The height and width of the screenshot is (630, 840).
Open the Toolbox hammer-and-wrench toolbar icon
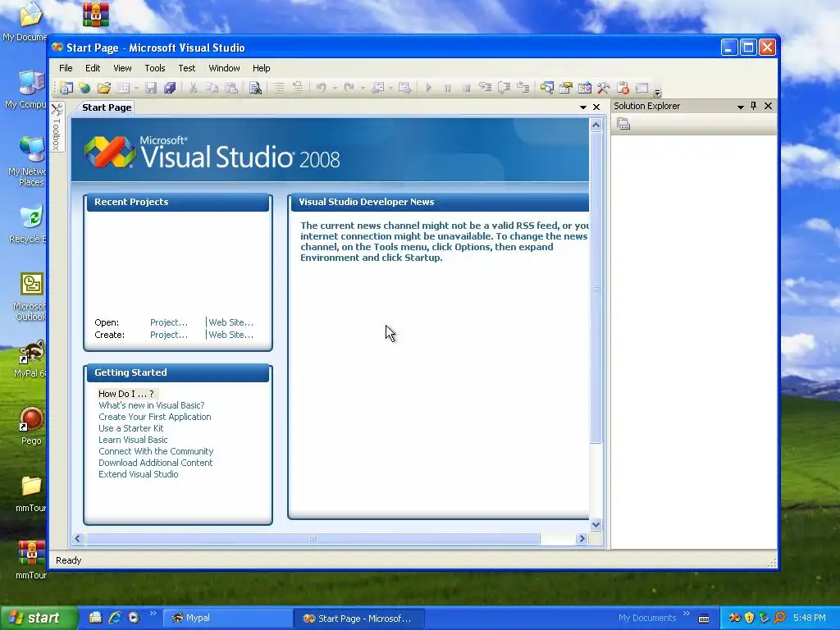(x=603, y=88)
